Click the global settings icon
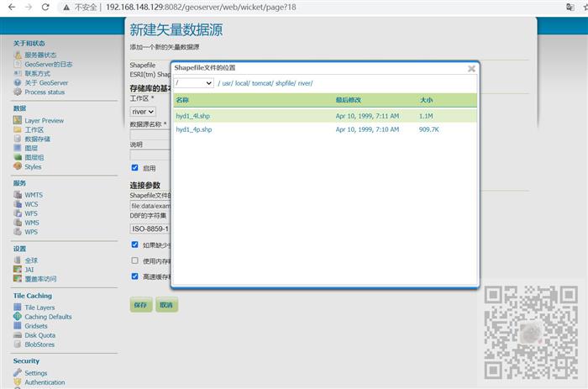Viewport: 588px width, 389px height. pos(18,260)
